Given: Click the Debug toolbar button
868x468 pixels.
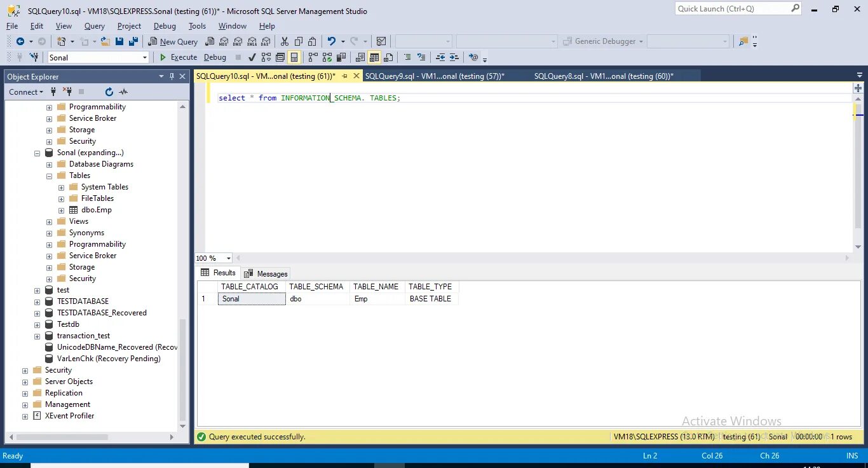Looking at the screenshot, I should (x=215, y=57).
